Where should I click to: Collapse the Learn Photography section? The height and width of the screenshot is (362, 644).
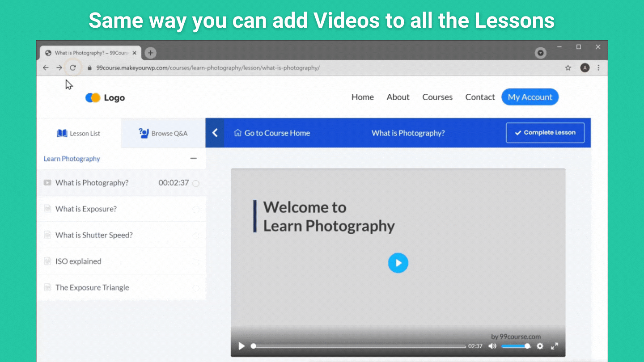[x=194, y=159]
